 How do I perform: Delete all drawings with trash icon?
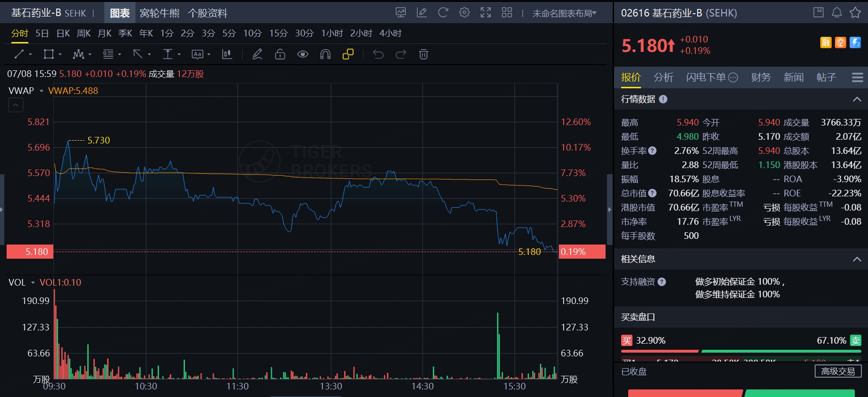click(423, 54)
